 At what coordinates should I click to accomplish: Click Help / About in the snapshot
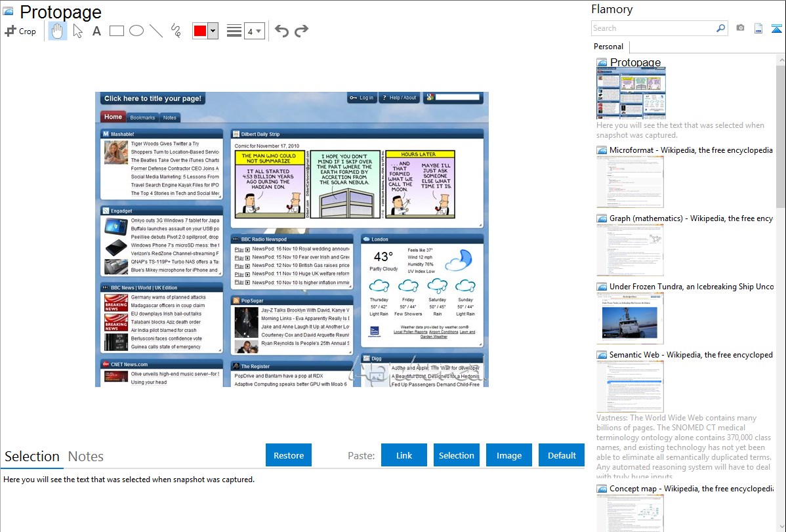pyautogui.click(x=399, y=98)
